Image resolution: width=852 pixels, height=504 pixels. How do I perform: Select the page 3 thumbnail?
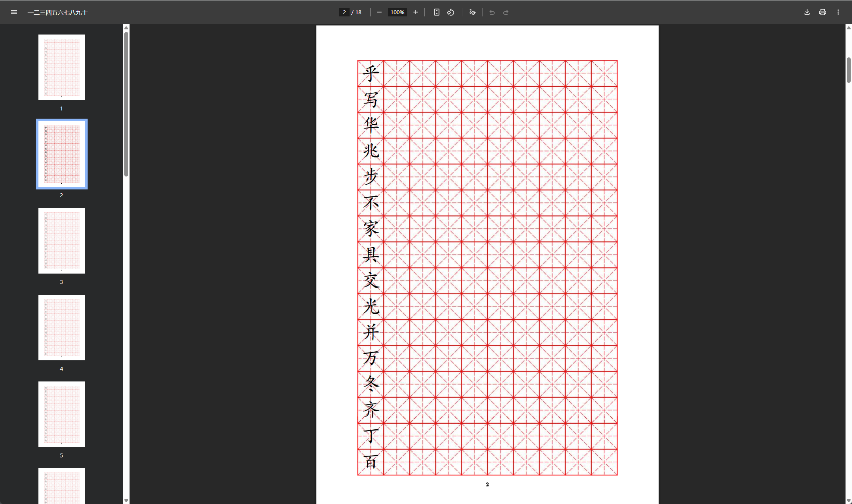click(61, 240)
